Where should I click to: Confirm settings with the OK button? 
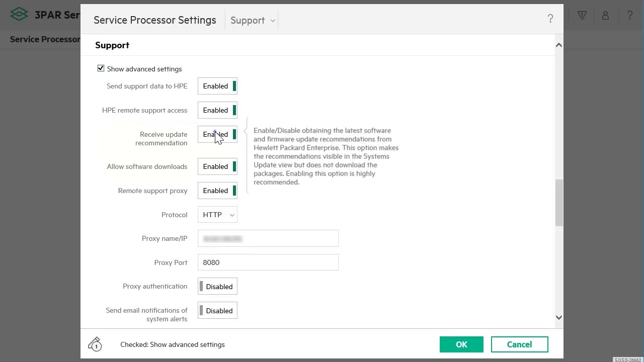tap(461, 344)
